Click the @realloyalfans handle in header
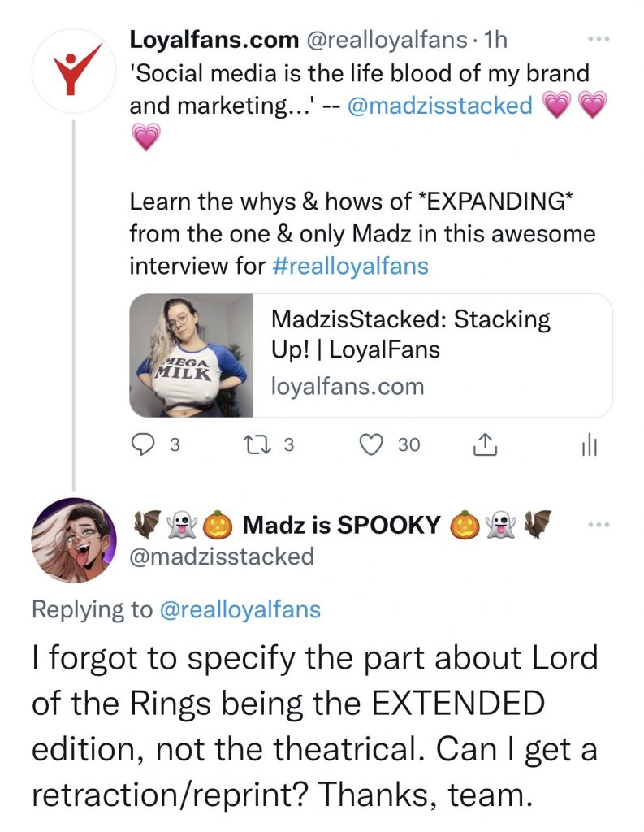This screenshot has width=644, height=832. [387, 39]
